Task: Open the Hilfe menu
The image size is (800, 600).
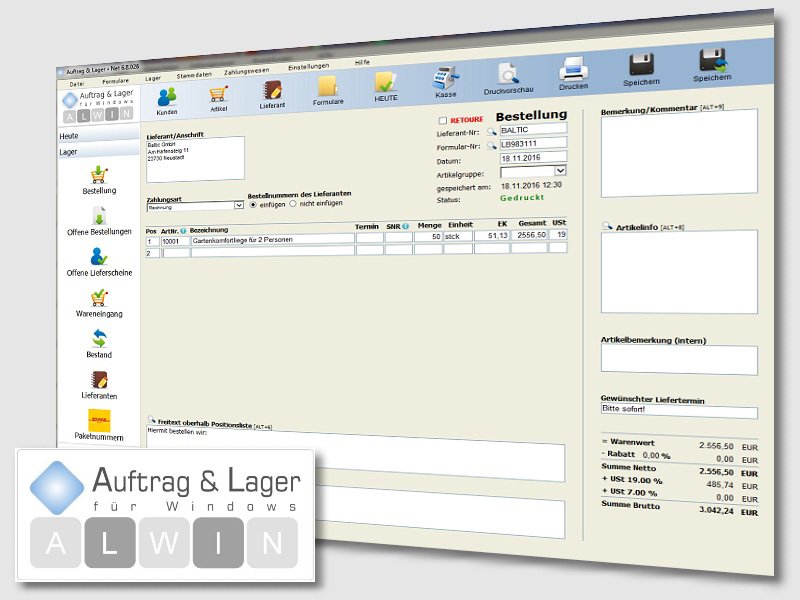Action: [x=362, y=63]
